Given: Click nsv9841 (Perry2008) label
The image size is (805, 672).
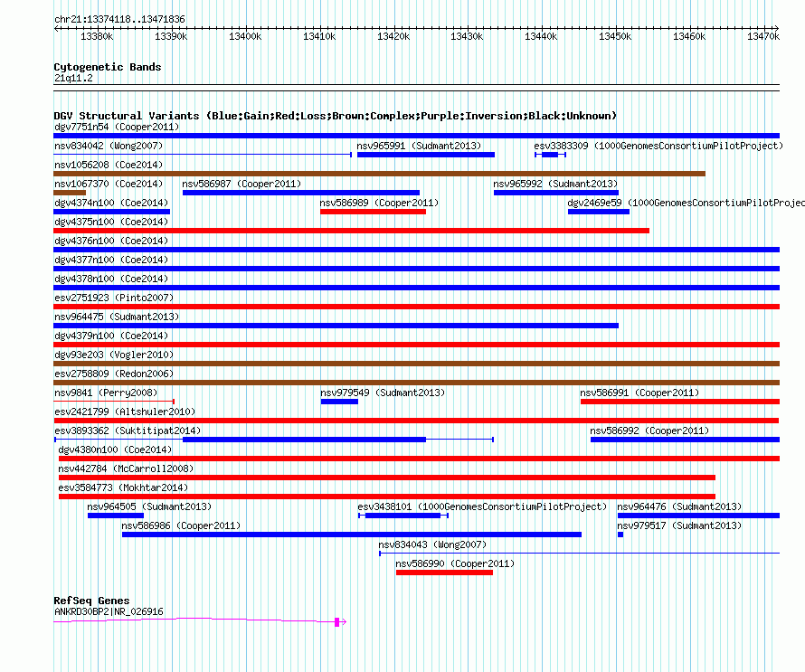Looking at the screenshot, I should pos(106,393).
